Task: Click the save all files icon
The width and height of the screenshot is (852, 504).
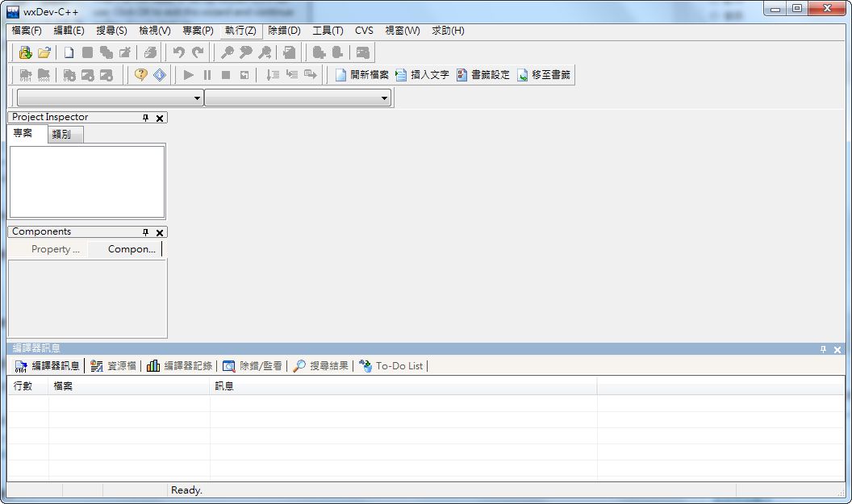Action: [106, 52]
